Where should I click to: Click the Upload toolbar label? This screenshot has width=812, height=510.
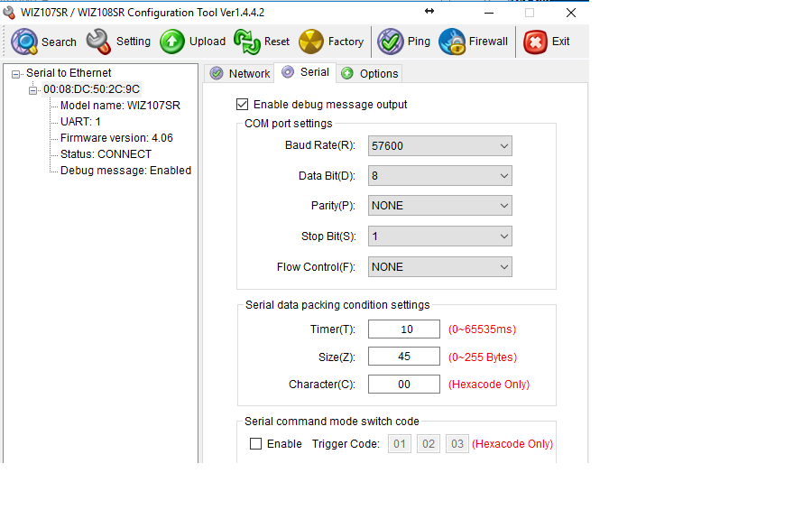208,42
